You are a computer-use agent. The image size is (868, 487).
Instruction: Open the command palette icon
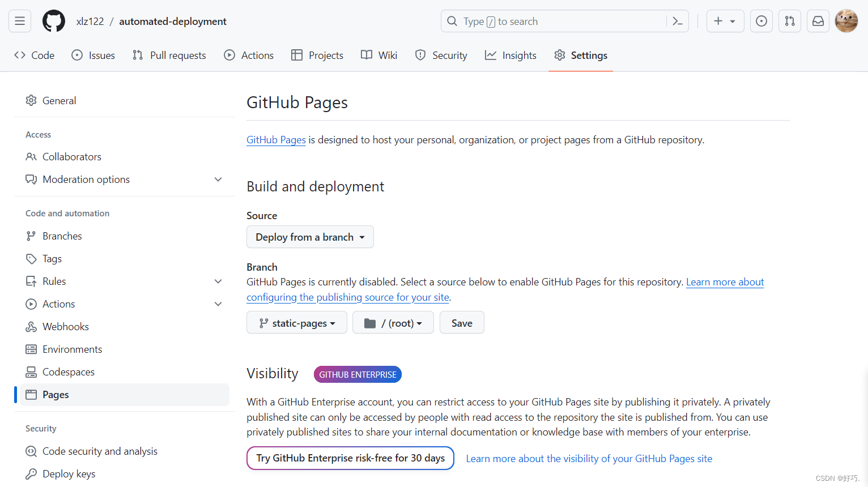pos(678,21)
